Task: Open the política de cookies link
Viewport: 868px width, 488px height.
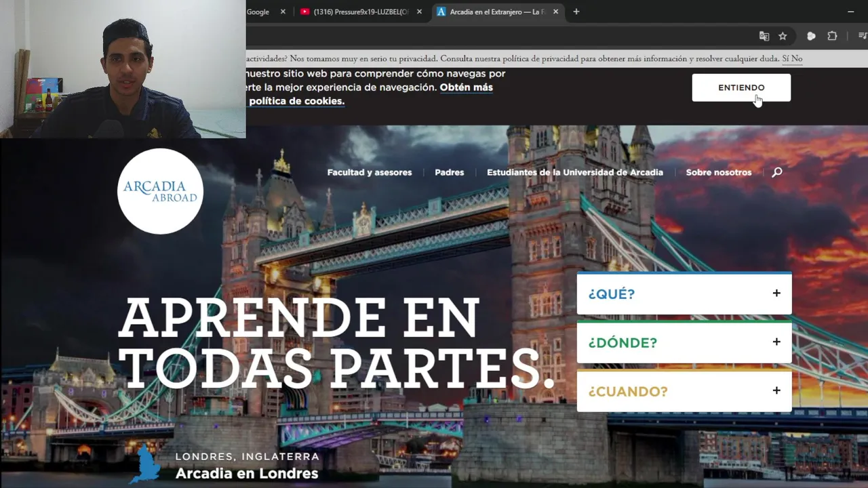Action: coord(296,101)
